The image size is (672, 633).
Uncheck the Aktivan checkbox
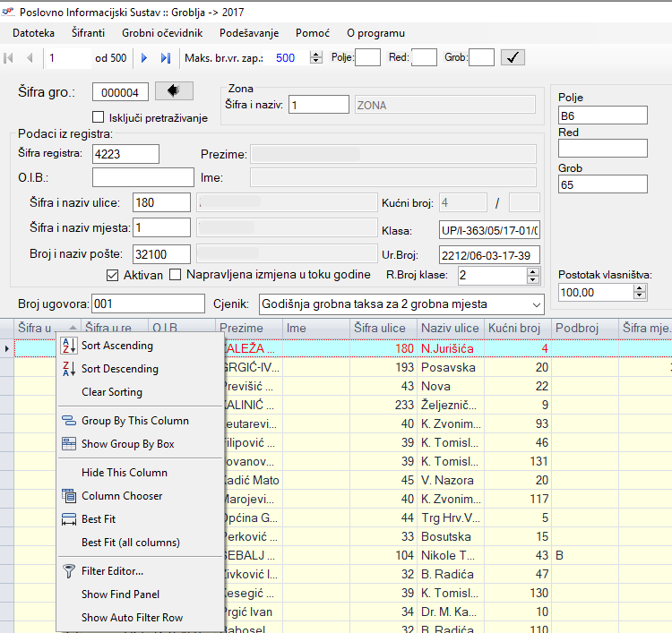tap(113, 275)
